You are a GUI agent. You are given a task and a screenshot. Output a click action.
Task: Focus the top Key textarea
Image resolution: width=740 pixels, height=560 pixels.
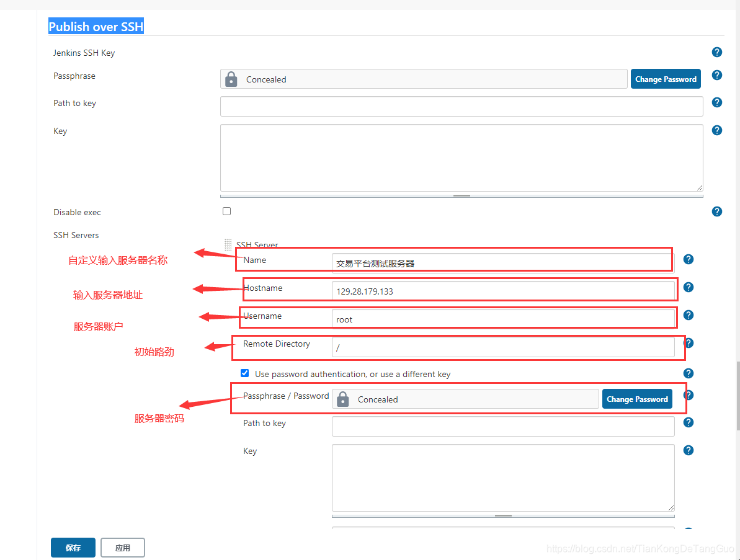tap(461, 158)
